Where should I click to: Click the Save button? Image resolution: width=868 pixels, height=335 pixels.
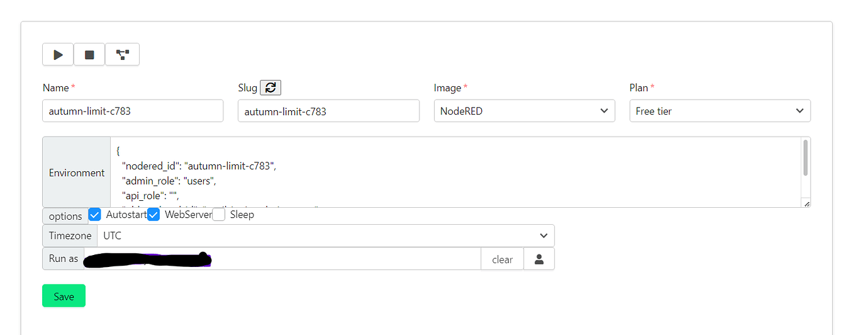[64, 296]
